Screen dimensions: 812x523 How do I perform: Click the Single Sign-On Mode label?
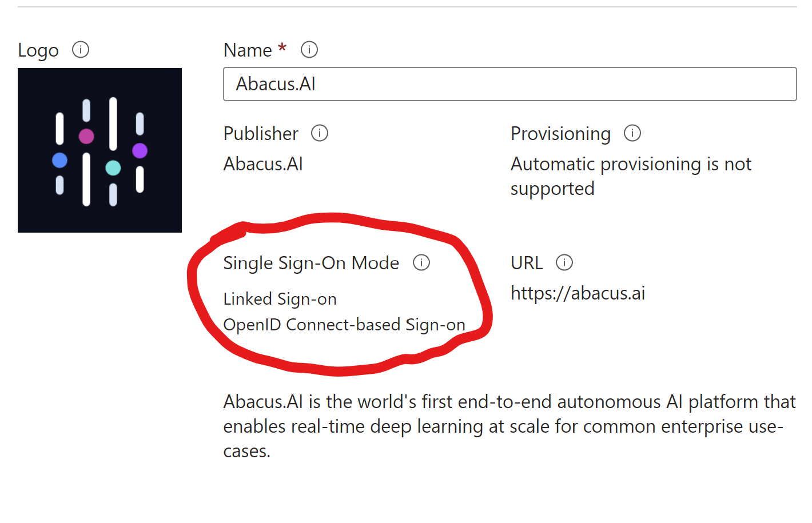click(x=311, y=262)
